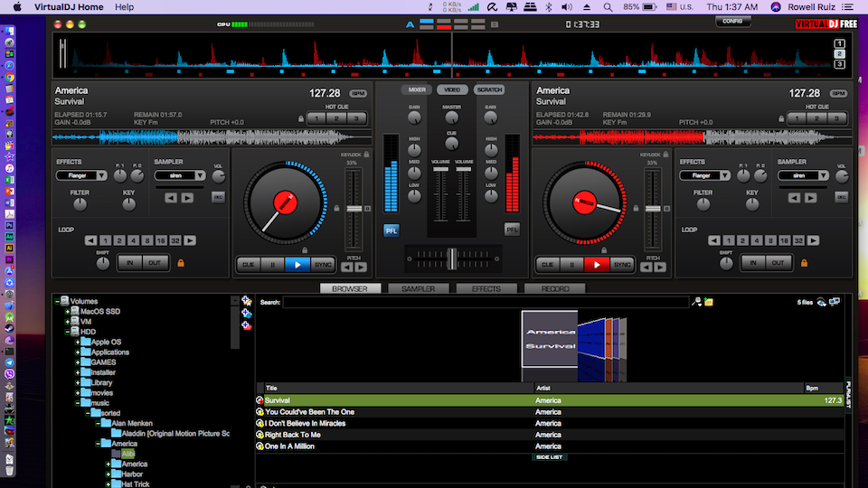Image resolution: width=868 pixels, height=488 pixels.
Task: Click the lock icon under left jog wheel
Action: pos(305,250)
